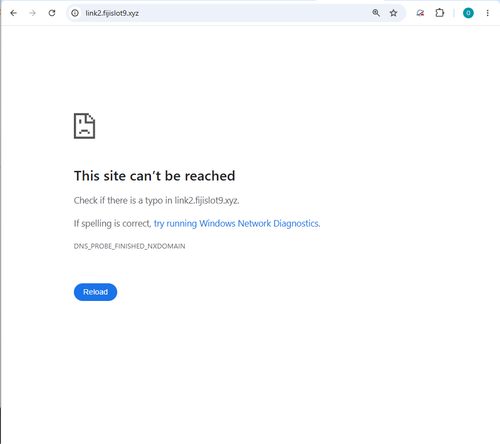Click the DNS_PROBE_FINISHED_NXDOMAIN error code
Screen dimensions: 500x444
click(x=129, y=246)
